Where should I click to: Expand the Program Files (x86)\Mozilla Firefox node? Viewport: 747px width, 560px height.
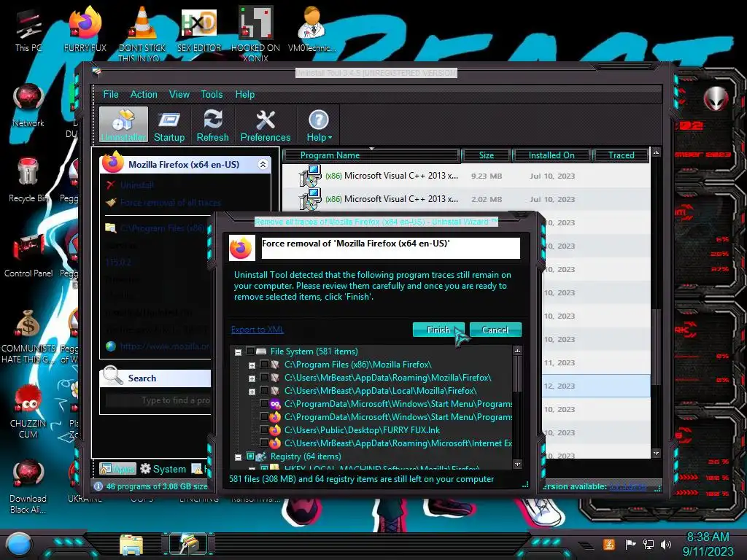[252, 365]
